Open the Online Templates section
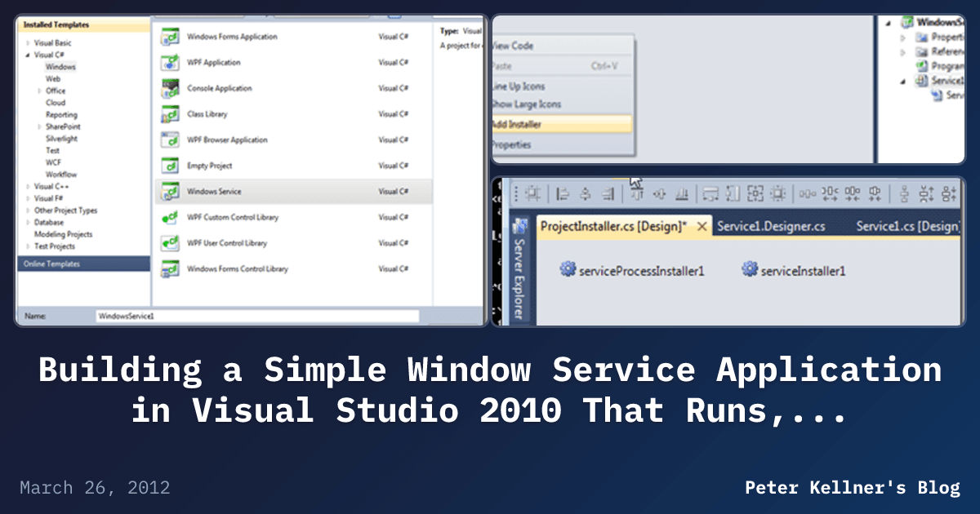 click(84, 264)
